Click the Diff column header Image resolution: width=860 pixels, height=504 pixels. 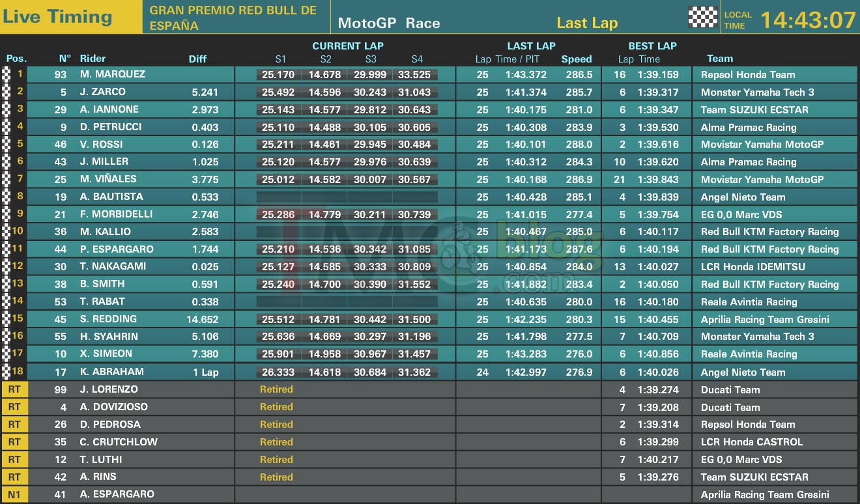click(197, 59)
